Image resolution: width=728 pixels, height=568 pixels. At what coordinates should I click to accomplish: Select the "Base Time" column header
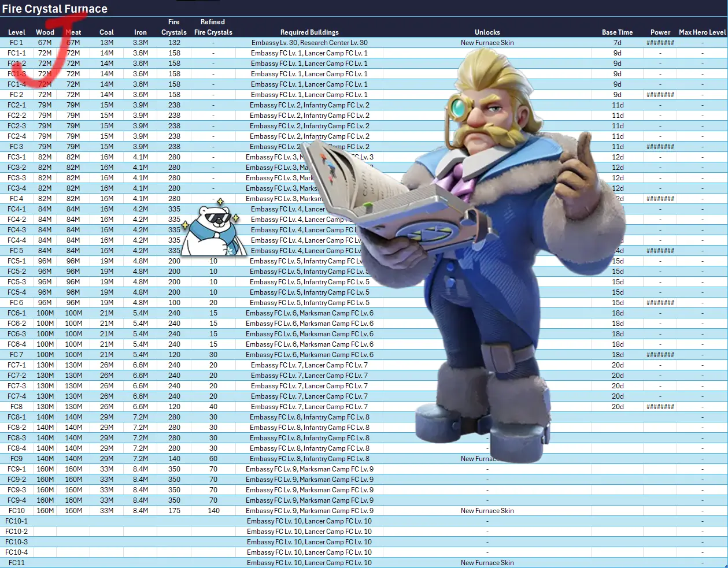pos(618,32)
